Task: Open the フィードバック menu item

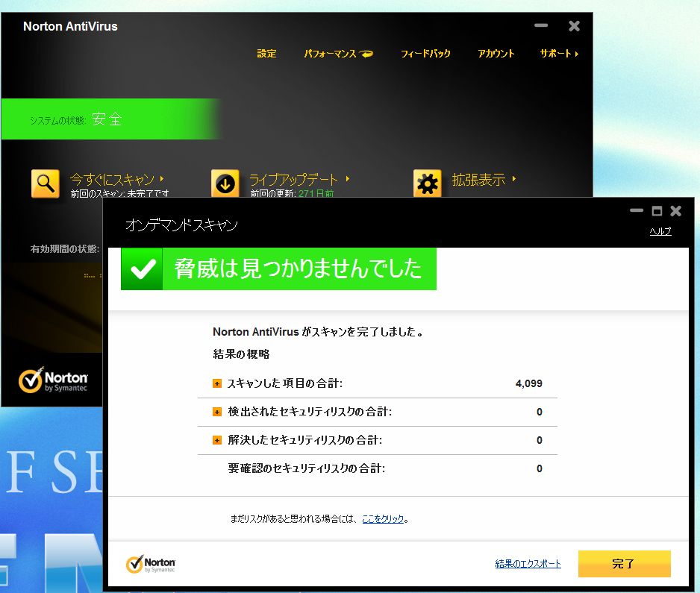Action: coord(425,54)
